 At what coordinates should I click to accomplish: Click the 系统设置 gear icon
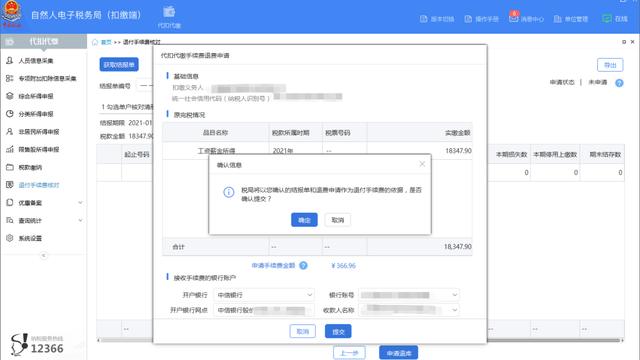pos(9,238)
